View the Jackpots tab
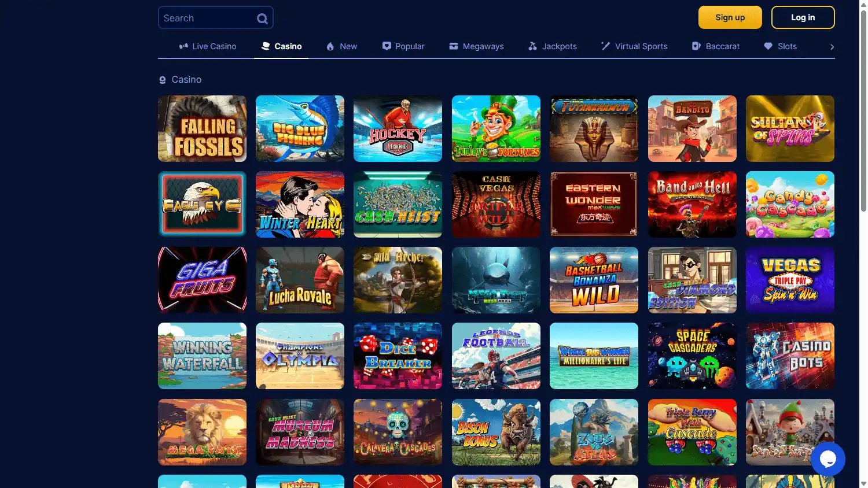868x488 pixels. (x=553, y=46)
